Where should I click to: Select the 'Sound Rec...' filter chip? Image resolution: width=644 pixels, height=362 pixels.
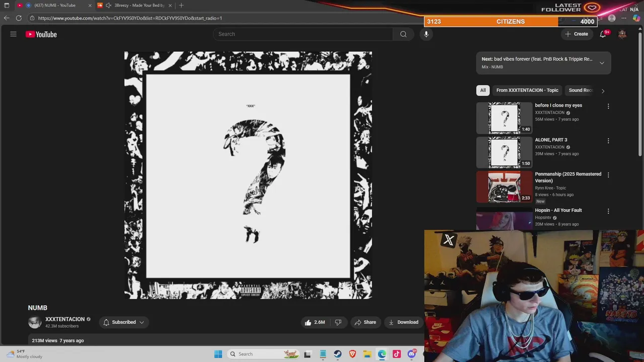[580, 90]
